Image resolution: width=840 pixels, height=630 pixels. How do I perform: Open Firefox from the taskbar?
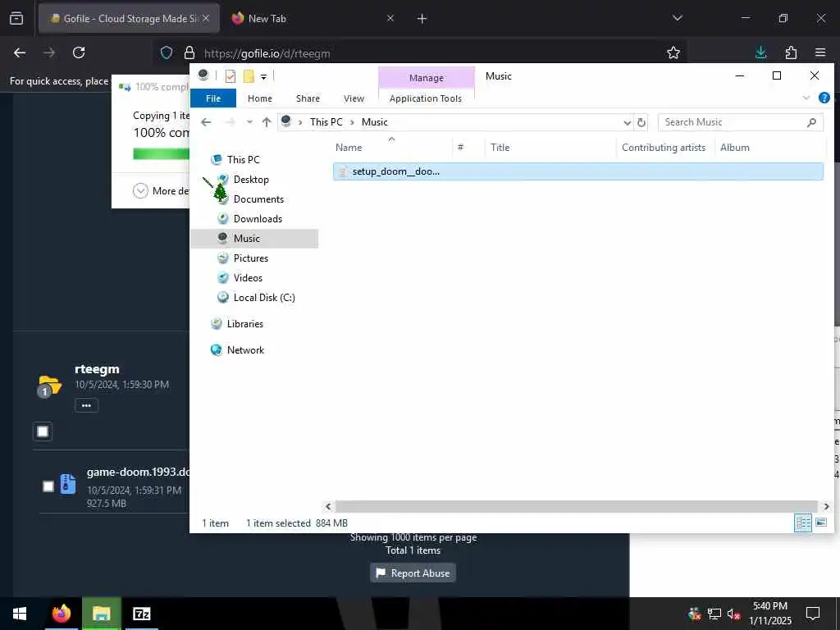61,614
